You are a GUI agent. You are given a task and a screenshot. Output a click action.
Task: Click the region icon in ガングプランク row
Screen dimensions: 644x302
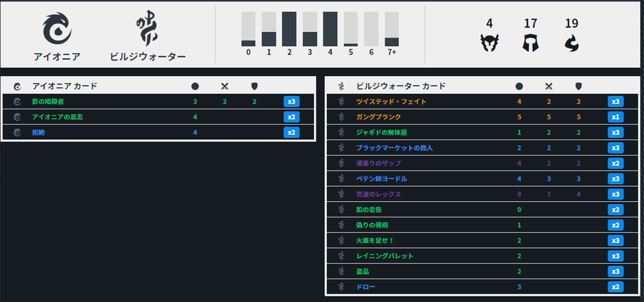click(x=341, y=117)
